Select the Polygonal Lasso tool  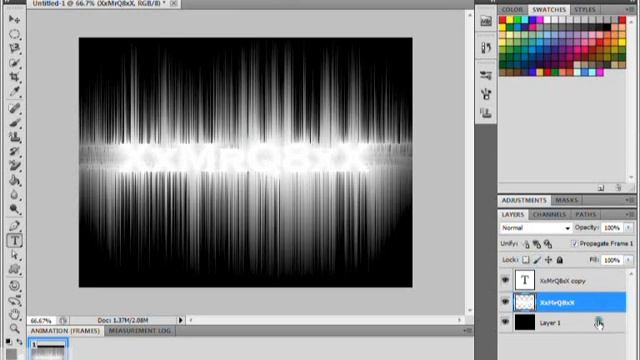tap(14, 48)
